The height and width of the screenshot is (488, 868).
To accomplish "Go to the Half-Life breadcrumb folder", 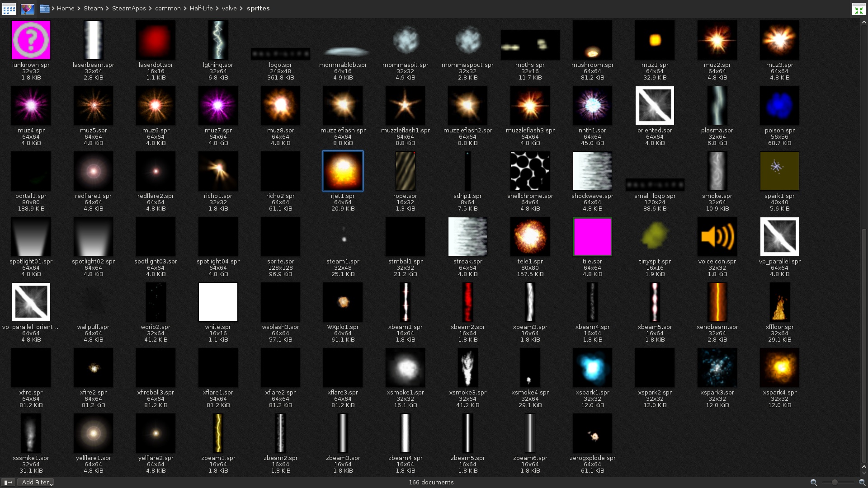I will pos(201,9).
